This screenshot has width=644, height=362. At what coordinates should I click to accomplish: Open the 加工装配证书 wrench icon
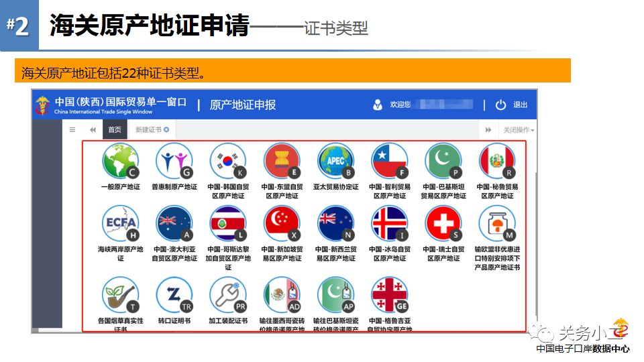[228, 295]
